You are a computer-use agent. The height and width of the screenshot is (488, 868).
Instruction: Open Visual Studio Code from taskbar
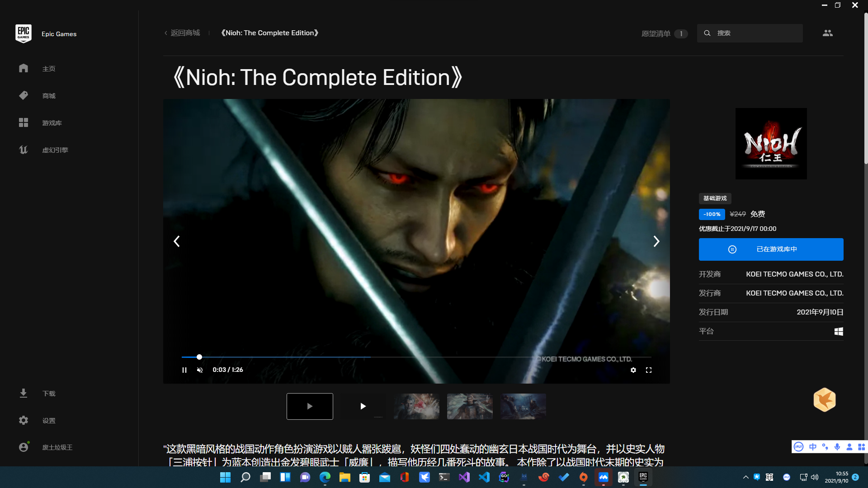point(484,477)
